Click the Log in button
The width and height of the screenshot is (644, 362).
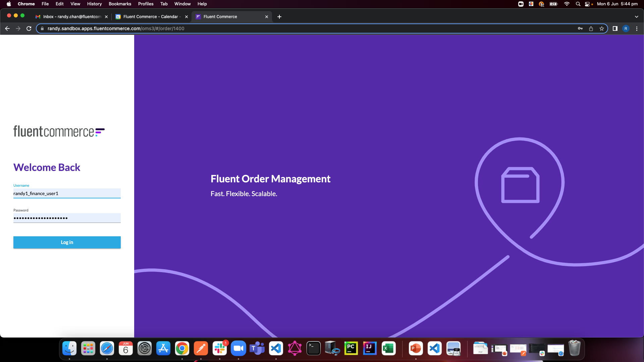tap(67, 242)
